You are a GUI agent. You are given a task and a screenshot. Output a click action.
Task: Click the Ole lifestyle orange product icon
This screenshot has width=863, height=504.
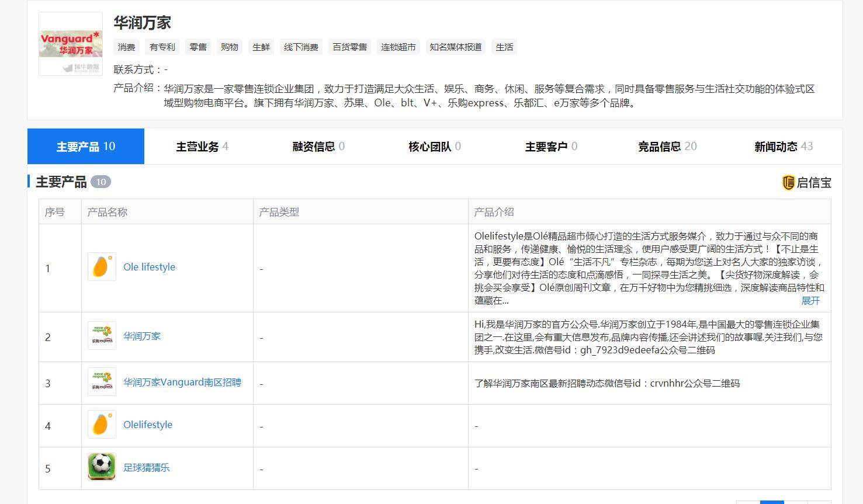[102, 267]
